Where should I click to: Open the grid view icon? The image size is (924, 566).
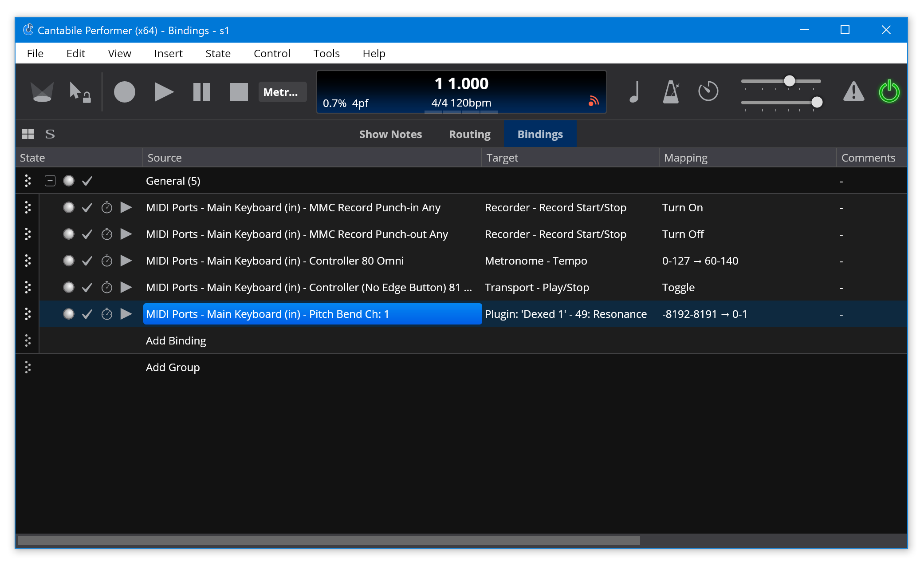click(x=28, y=134)
